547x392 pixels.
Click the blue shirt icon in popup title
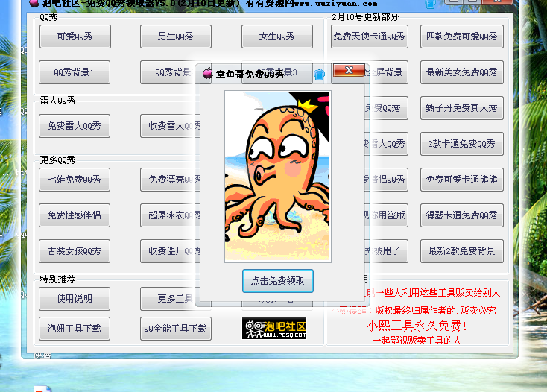(x=319, y=74)
